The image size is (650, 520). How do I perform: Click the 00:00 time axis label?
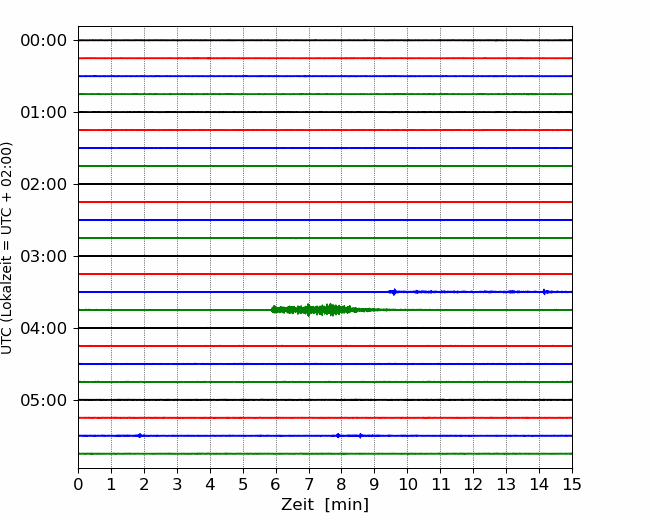pyautogui.click(x=44, y=41)
